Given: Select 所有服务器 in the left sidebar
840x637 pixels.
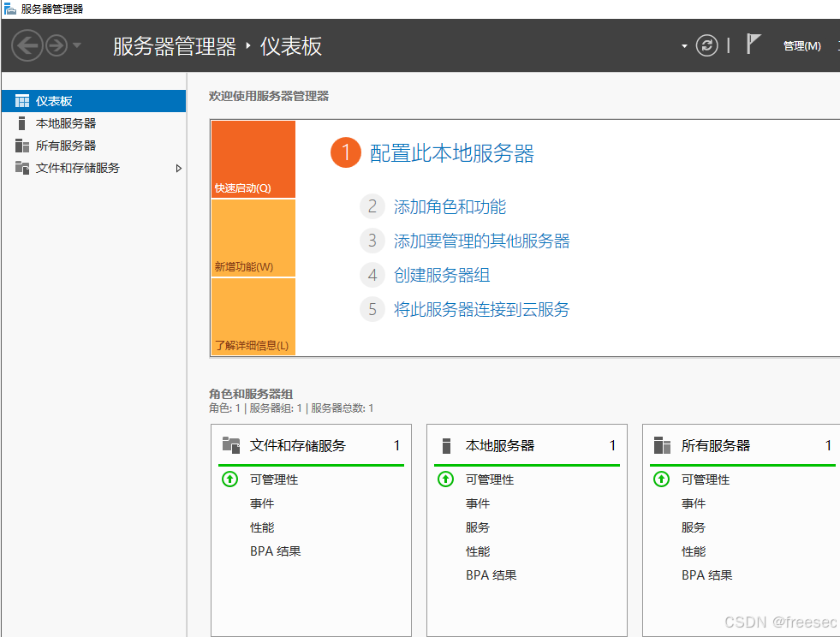Looking at the screenshot, I should pos(65,146).
